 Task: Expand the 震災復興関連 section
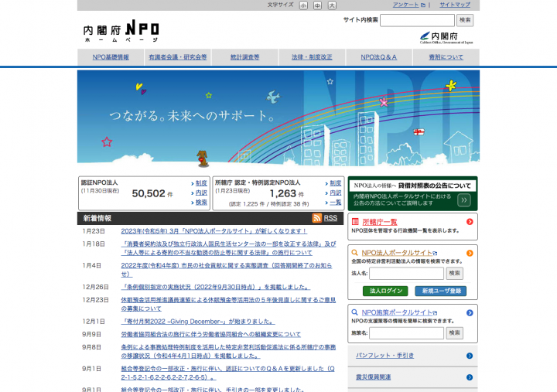pyautogui.click(x=412, y=377)
